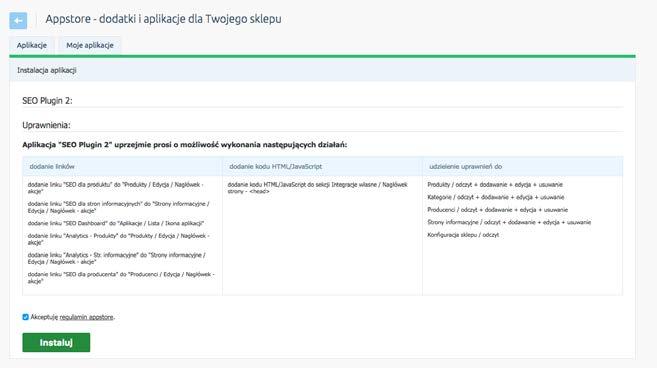657x368 pixels.
Task: Select the 'Analytics - Str. informacyjne' entry
Action: click(x=116, y=258)
